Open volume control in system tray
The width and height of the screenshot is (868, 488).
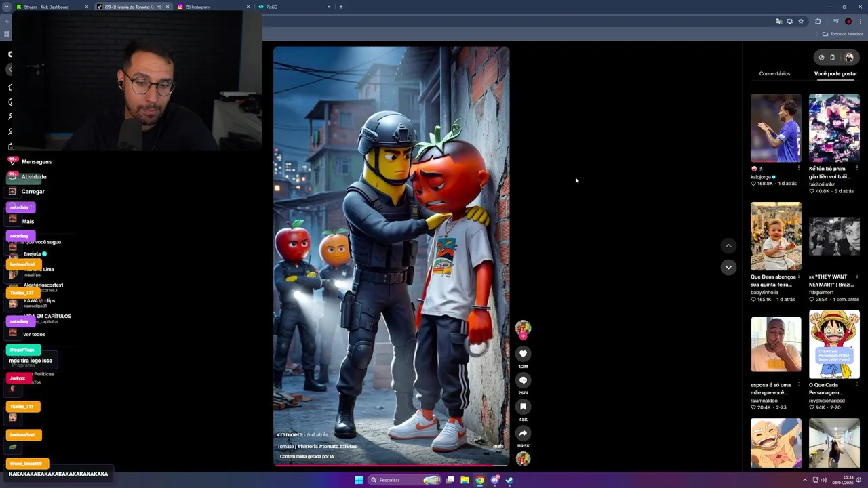[824, 480]
